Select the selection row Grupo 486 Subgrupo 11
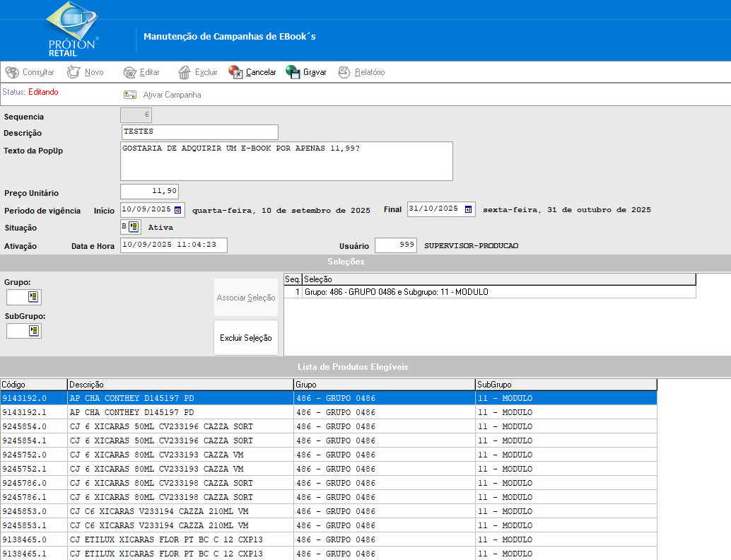This screenshot has width=731, height=560. (x=490, y=292)
